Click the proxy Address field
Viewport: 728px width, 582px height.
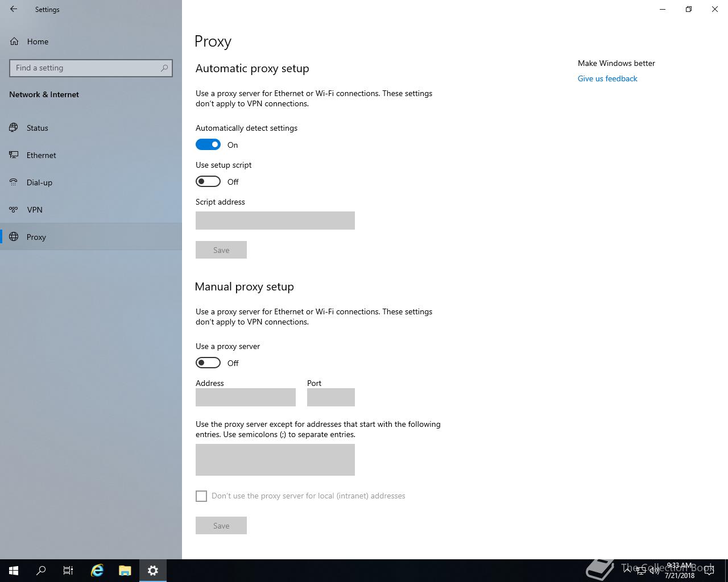[246, 397]
